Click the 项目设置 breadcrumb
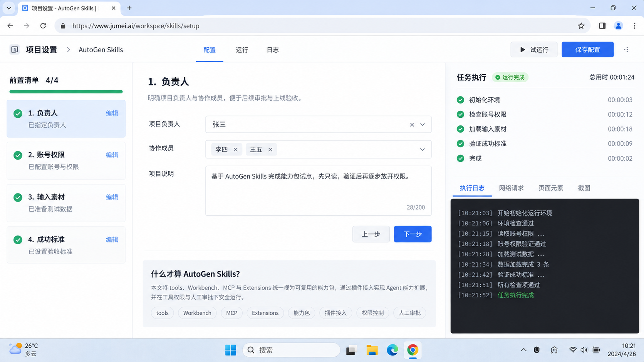 coord(41,50)
